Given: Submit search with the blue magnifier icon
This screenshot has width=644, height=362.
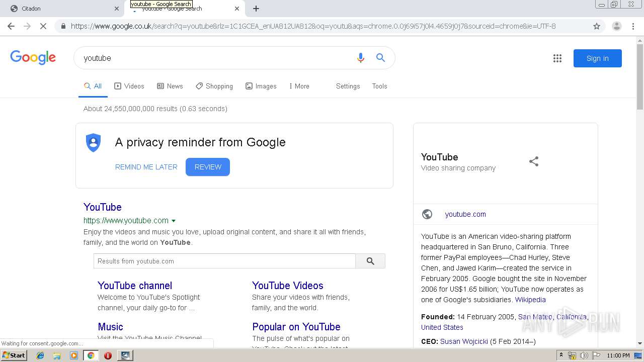Looking at the screenshot, I should tap(381, 58).
